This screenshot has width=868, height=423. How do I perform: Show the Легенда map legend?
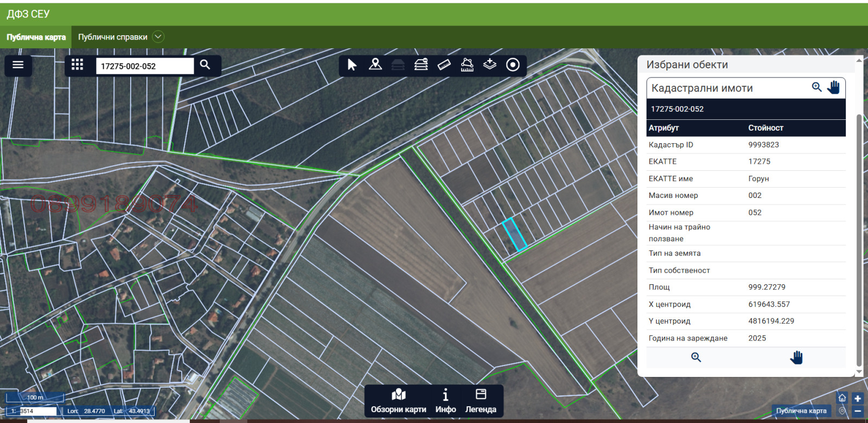click(480, 401)
